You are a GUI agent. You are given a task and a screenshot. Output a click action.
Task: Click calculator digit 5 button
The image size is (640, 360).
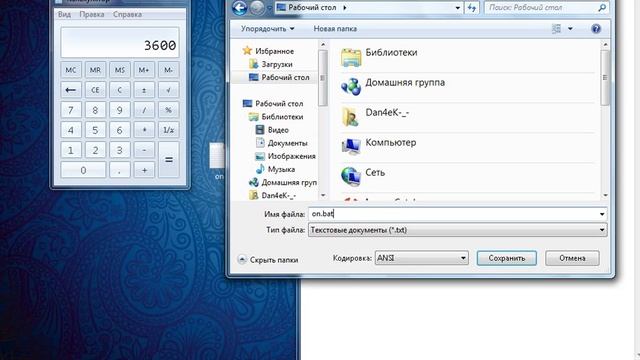(x=95, y=130)
